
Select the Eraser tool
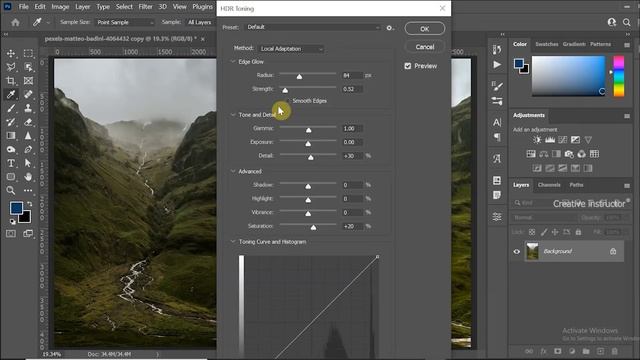tap(28, 122)
